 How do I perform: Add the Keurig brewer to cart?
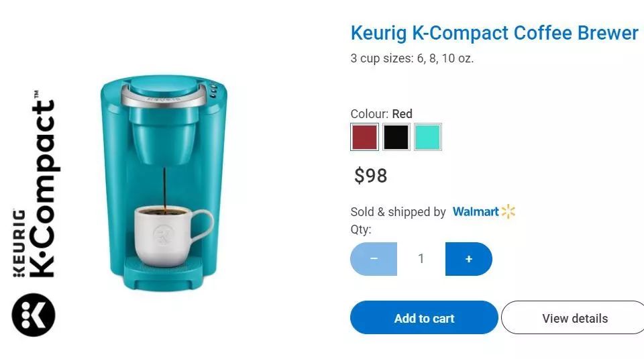click(x=424, y=317)
